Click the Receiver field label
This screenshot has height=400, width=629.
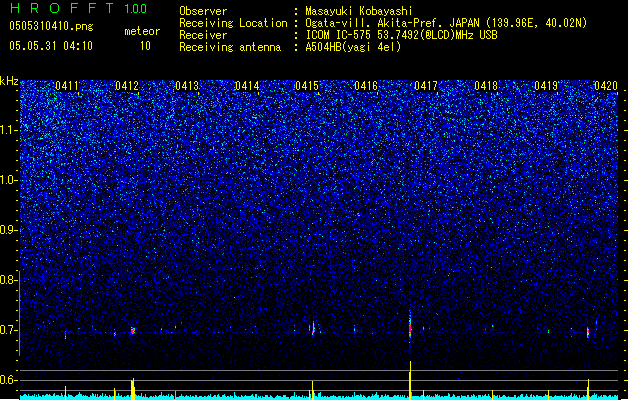(x=203, y=35)
